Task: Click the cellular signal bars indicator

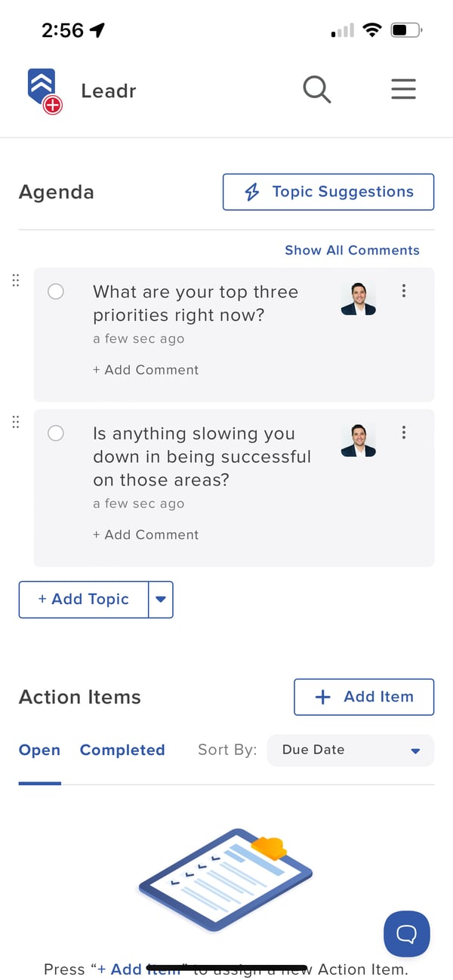Action: click(x=342, y=30)
